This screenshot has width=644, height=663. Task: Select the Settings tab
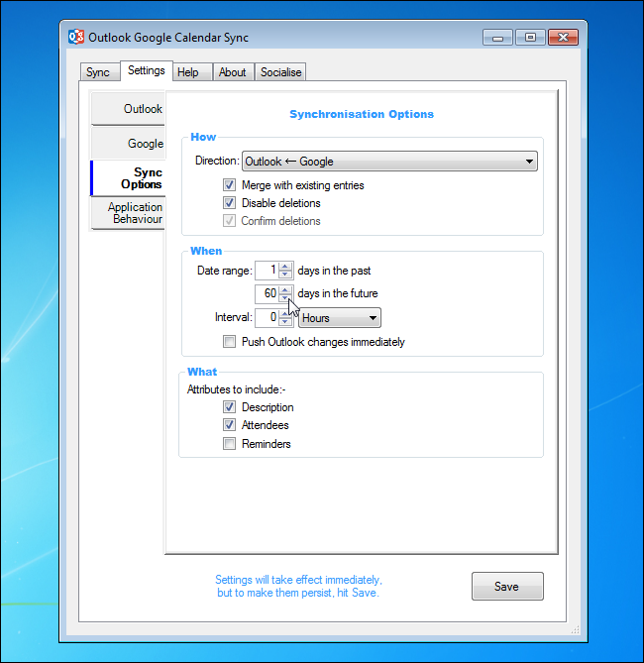[x=147, y=70]
